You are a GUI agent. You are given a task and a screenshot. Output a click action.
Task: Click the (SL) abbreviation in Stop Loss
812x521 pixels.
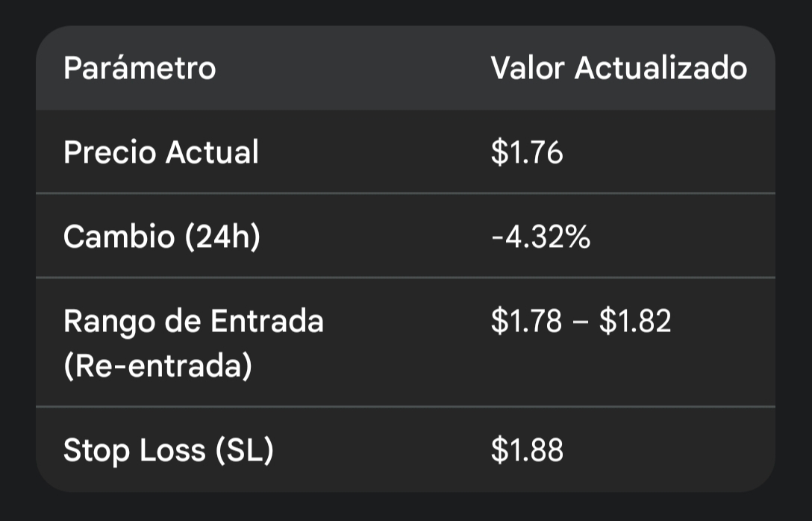pyautogui.click(x=244, y=450)
